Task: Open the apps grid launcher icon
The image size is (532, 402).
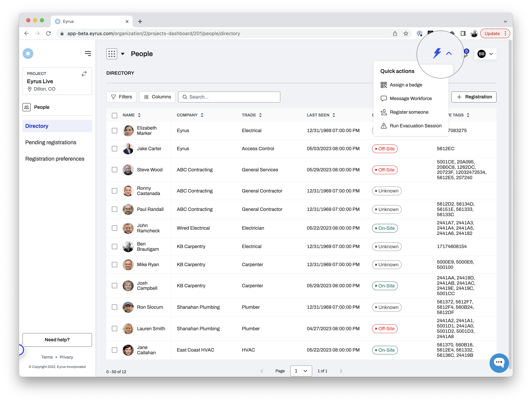Action: coord(112,54)
